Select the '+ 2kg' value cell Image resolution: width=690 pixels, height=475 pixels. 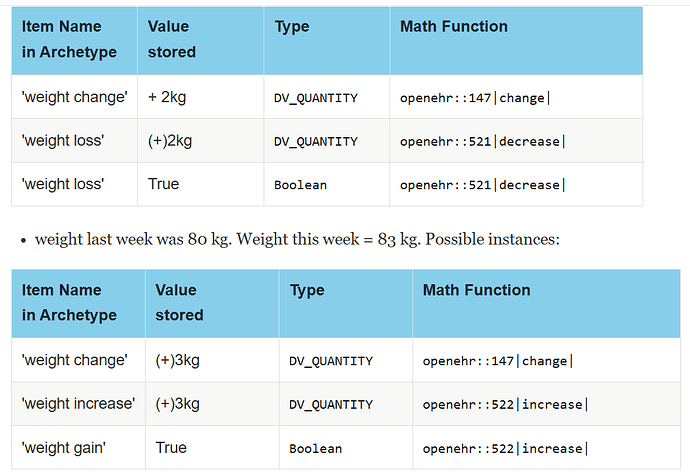coord(167,97)
